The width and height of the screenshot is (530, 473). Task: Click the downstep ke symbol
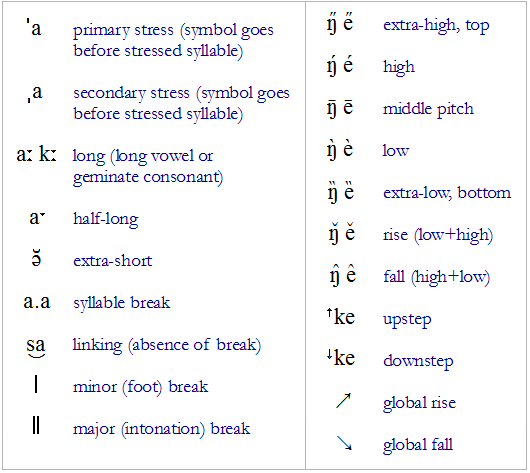coord(341,358)
